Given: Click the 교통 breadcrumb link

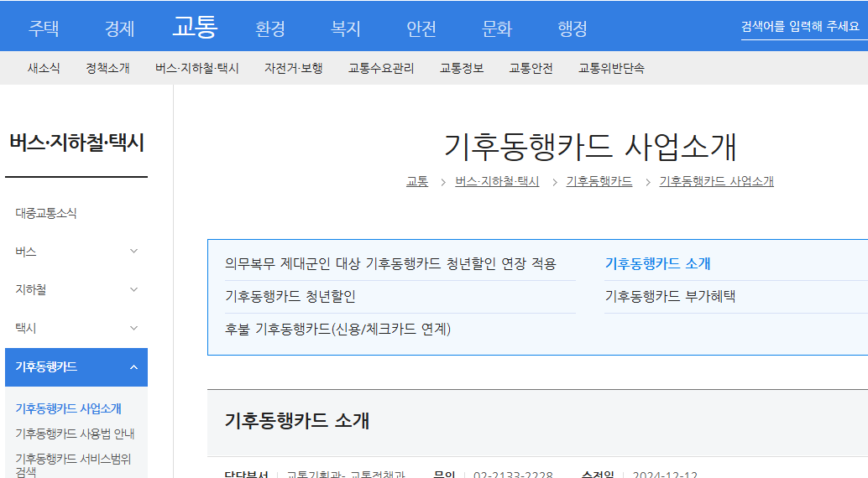Looking at the screenshot, I should click(417, 181).
